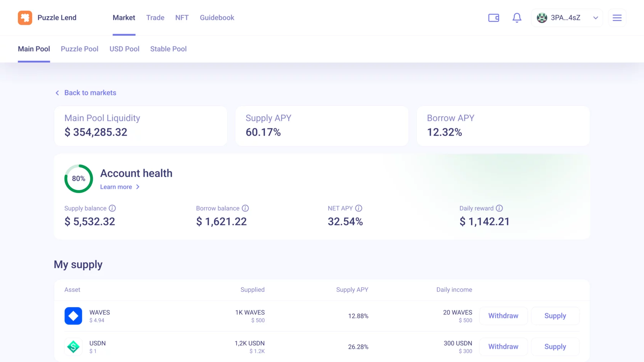644x362 pixels.
Task: Switch to the Puzzle Pool tab
Action: [x=80, y=49]
